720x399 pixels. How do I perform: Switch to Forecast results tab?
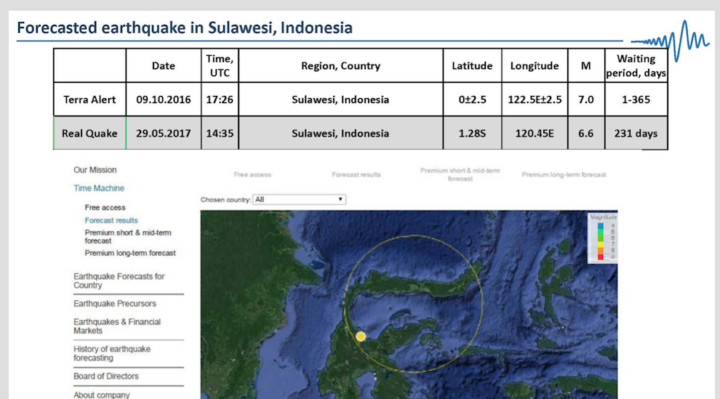(x=356, y=174)
